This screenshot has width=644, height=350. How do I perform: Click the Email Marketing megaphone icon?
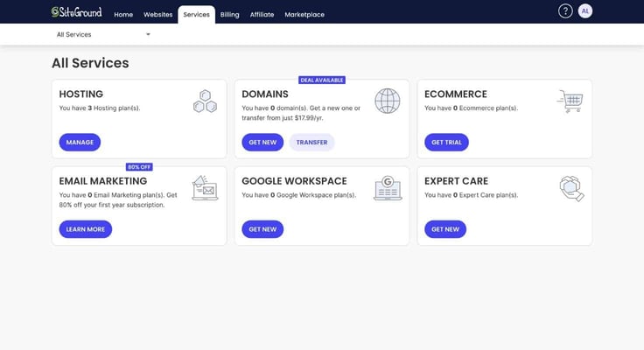[205, 188]
